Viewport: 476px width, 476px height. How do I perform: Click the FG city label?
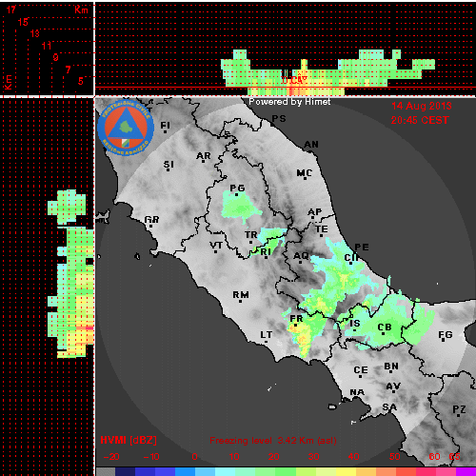click(x=445, y=335)
